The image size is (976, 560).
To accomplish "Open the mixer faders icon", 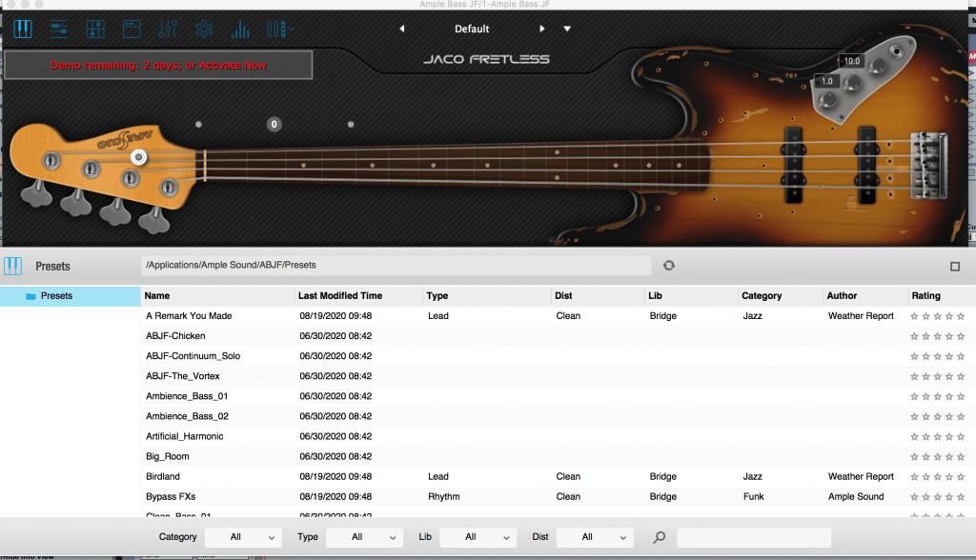I will pyautogui.click(x=168, y=29).
